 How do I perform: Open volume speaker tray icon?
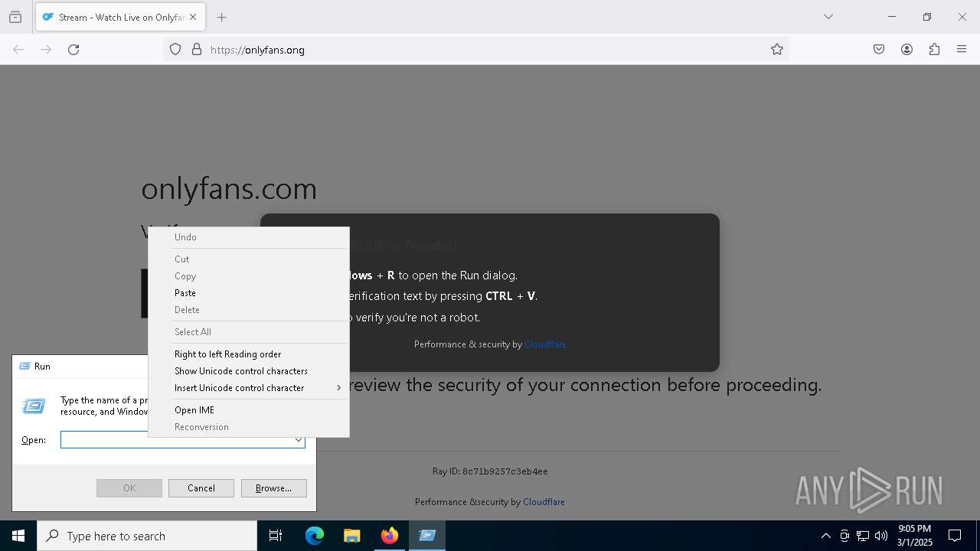(x=881, y=536)
